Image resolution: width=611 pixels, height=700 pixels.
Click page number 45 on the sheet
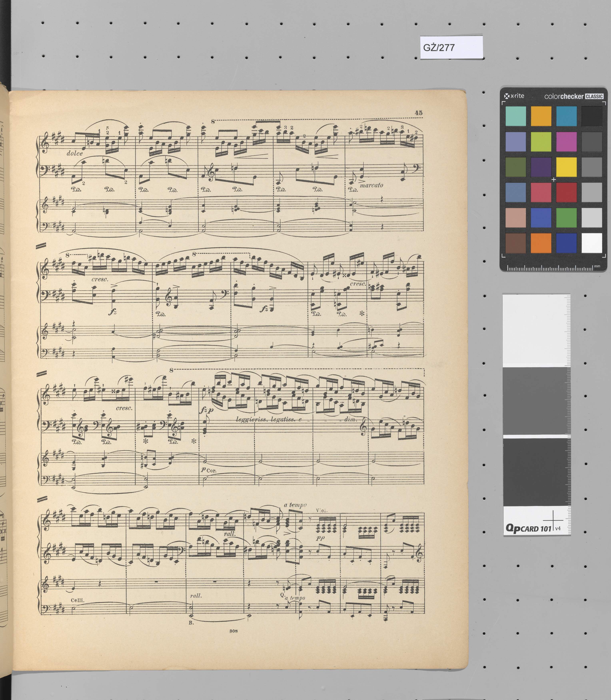point(418,113)
